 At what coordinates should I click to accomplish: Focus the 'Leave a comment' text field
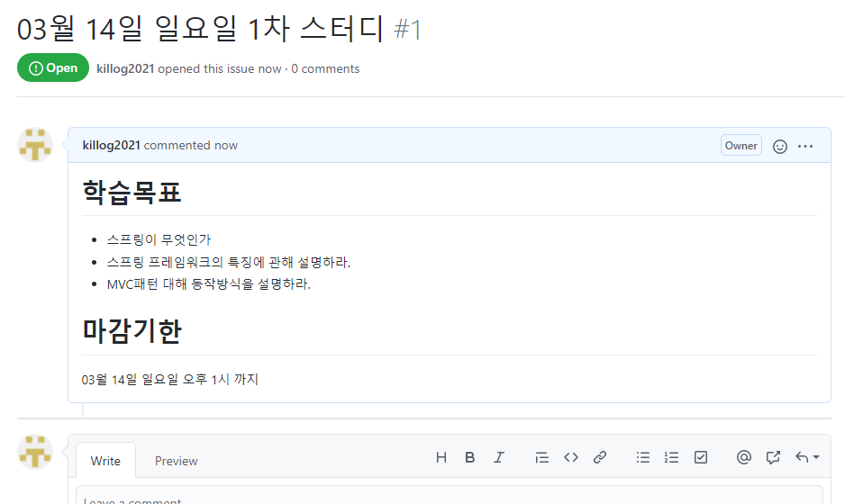[449, 495]
